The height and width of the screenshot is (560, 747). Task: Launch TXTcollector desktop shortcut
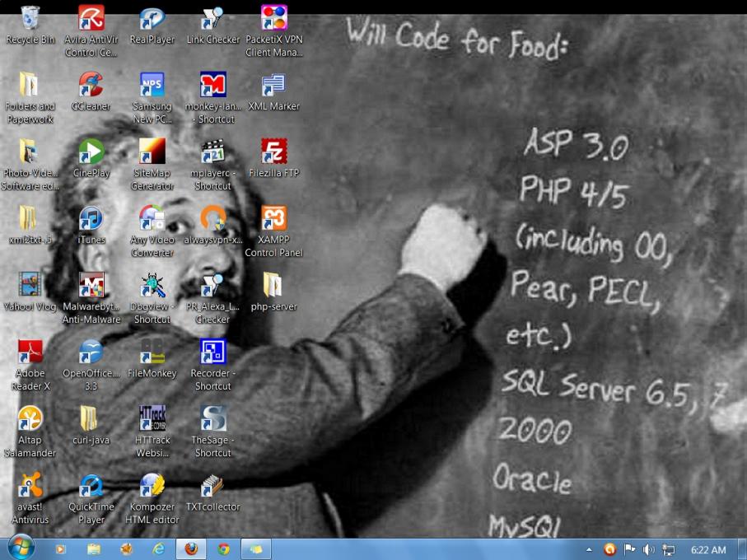tap(213, 485)
